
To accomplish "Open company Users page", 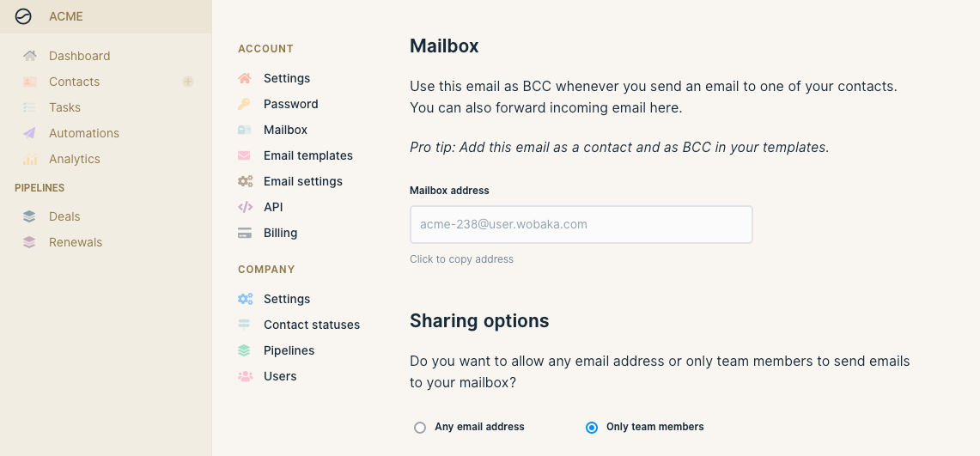I will tap(280, 376).
